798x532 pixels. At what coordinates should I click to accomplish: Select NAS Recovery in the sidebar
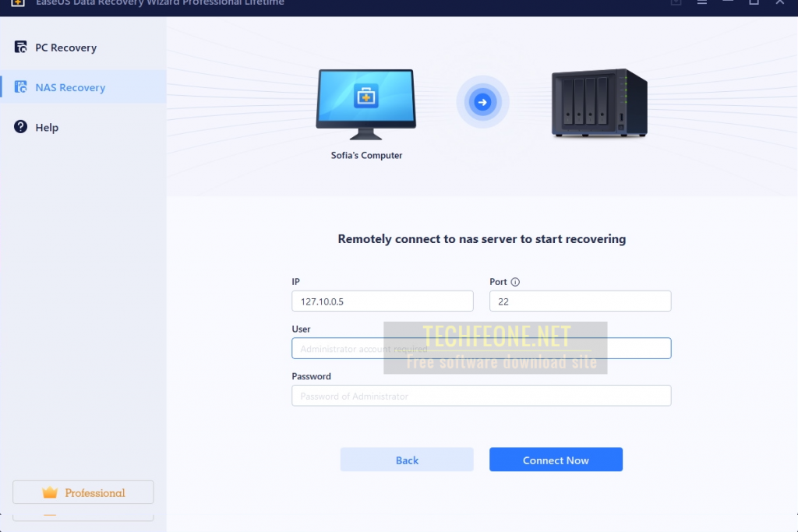[x=83, y=87]
